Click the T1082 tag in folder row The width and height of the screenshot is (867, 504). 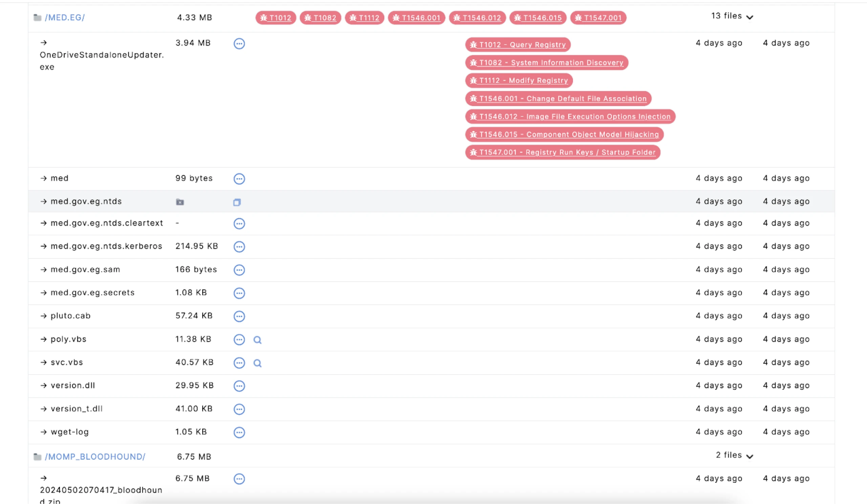[x=320, y=18]
